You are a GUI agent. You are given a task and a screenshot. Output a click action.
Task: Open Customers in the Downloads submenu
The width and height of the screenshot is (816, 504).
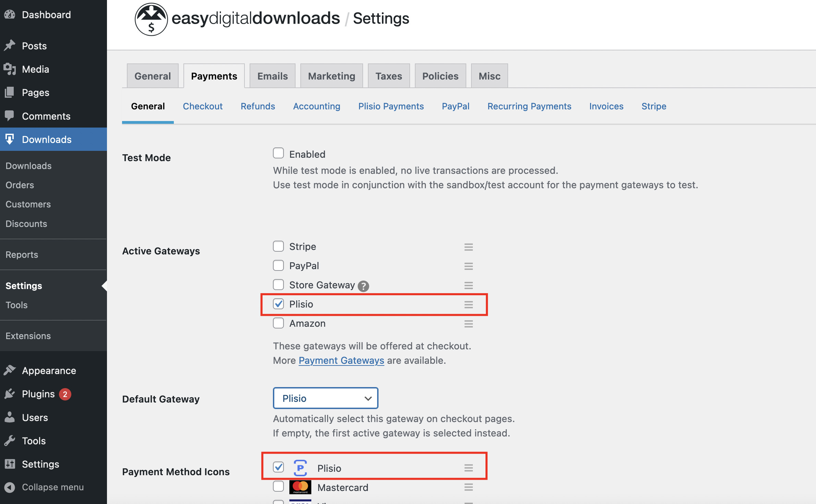(28, 204)
